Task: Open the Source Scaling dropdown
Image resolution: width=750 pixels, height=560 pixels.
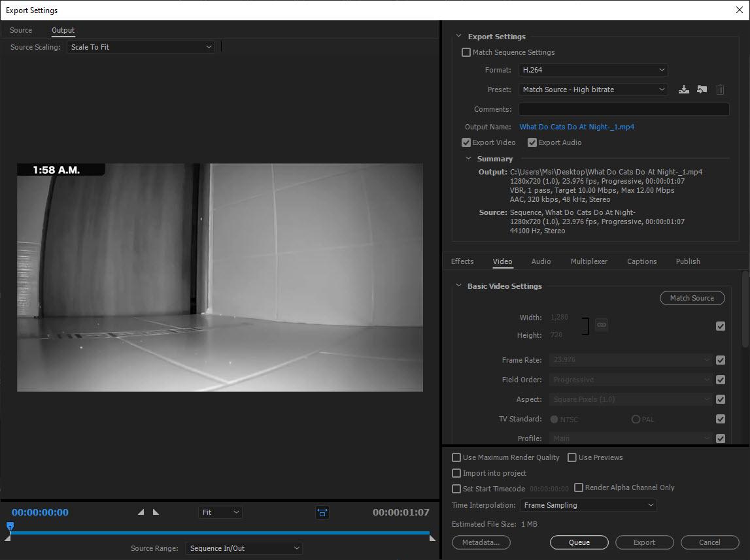Action: [x=141, y=47]
